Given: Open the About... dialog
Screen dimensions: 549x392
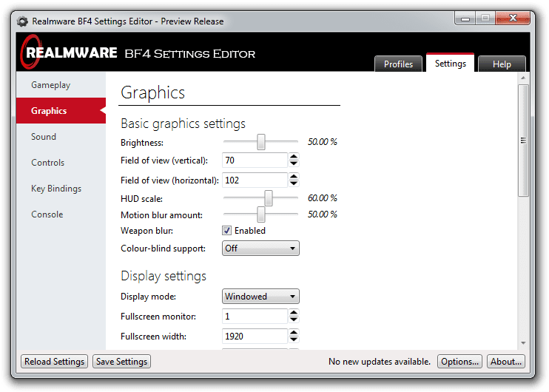Looking at the screenshot, I should (506, 362).
